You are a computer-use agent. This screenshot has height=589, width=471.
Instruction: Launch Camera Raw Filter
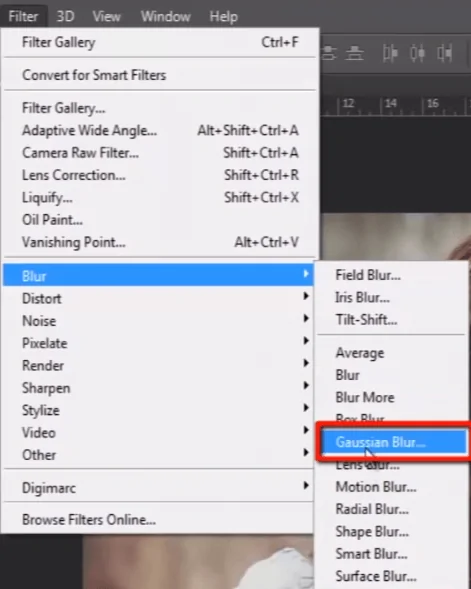(x=160, y=153)
